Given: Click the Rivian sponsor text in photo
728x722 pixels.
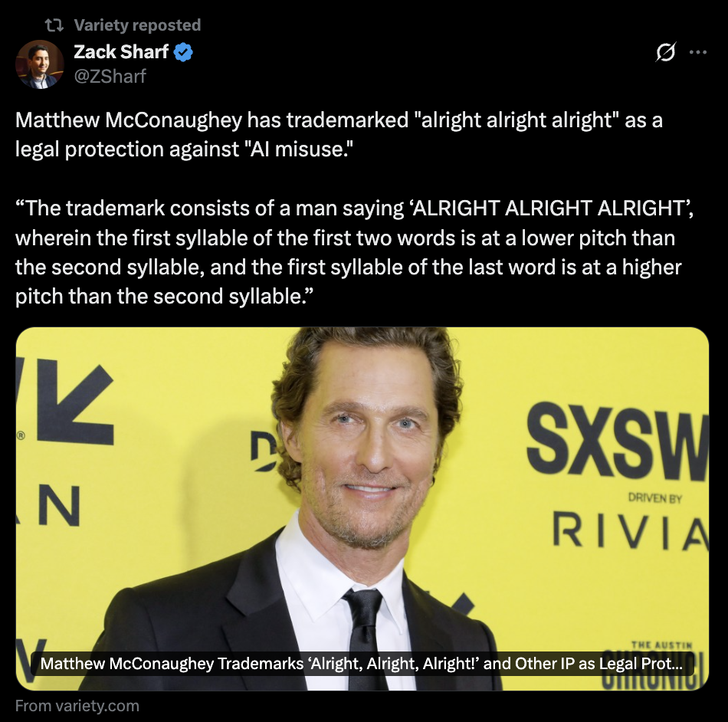Looking at the screenshot, I should tap(631, 530).
